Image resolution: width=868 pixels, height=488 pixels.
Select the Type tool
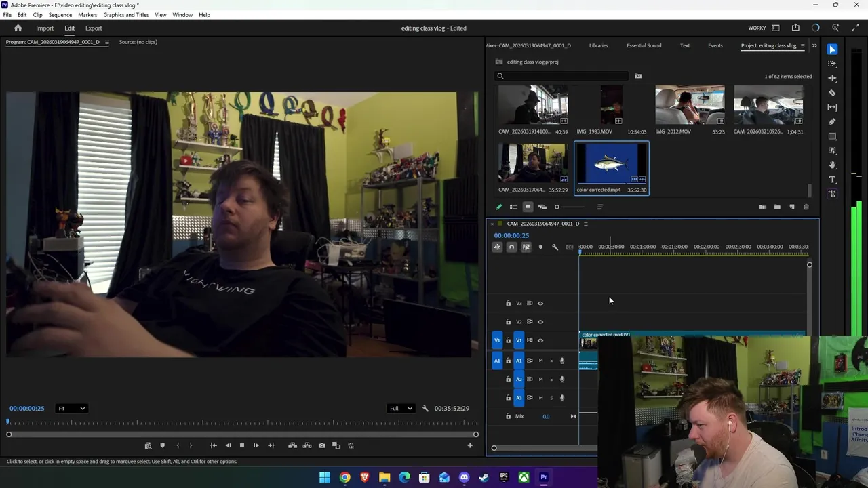pyautogui.click(x=832, y=180)
